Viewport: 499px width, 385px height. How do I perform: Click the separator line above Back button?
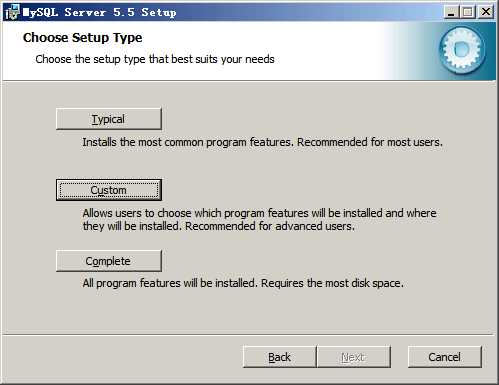click(x=249, y=334)
